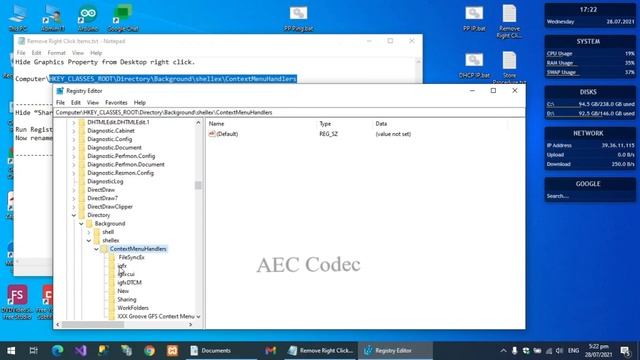Show hidden system tray icons
The width and height of the screenshot is (640, 360).
point(503,351)
